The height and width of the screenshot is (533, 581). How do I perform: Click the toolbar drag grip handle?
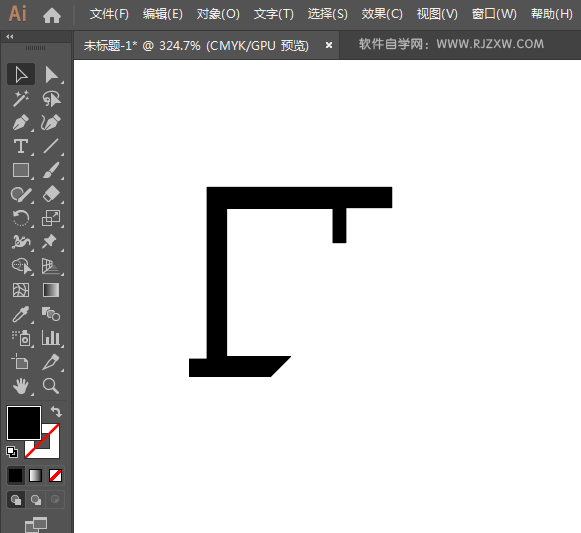point(35,48)
